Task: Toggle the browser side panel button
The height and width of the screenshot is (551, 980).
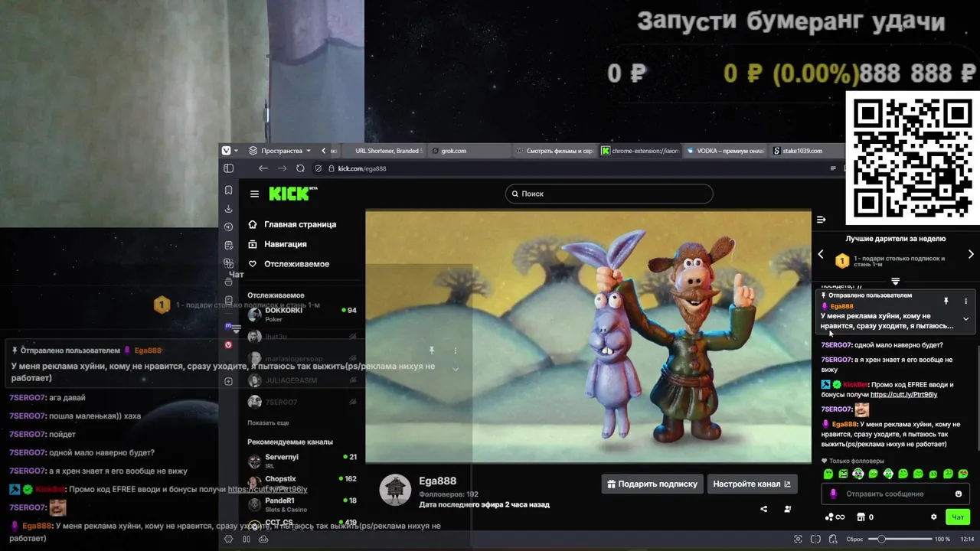Action: click(228, 168)
